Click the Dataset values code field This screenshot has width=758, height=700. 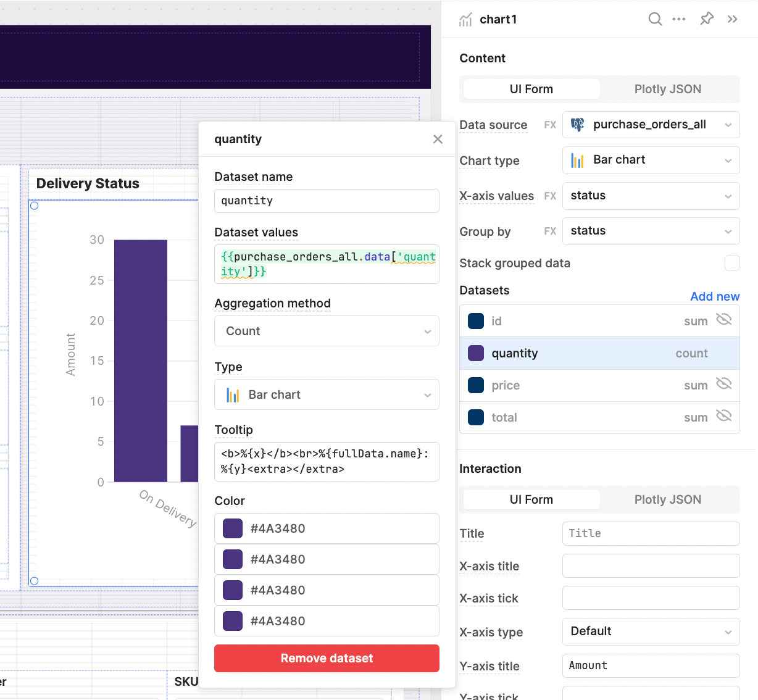(327, 264)
